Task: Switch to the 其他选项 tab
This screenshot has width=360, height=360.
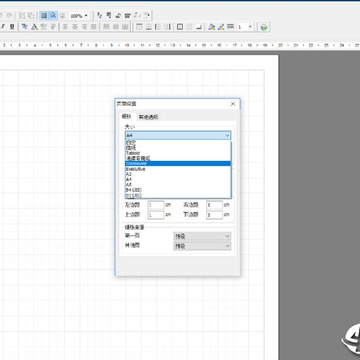Action: click(148, 117)
